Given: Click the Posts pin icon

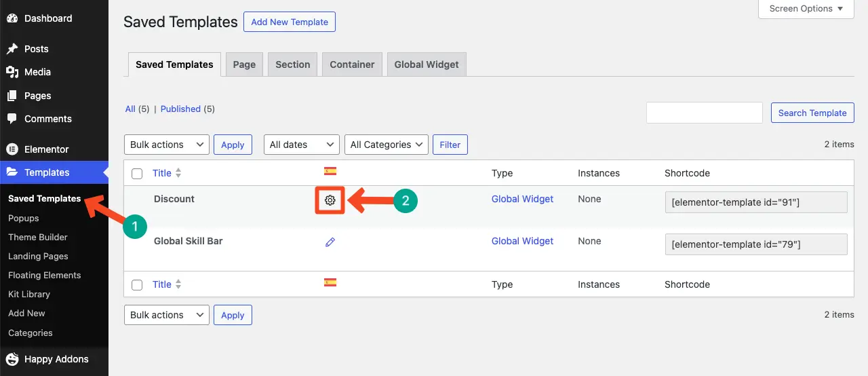Looking at the screenshot, I should pyautogui.click(x=12, y=49).
